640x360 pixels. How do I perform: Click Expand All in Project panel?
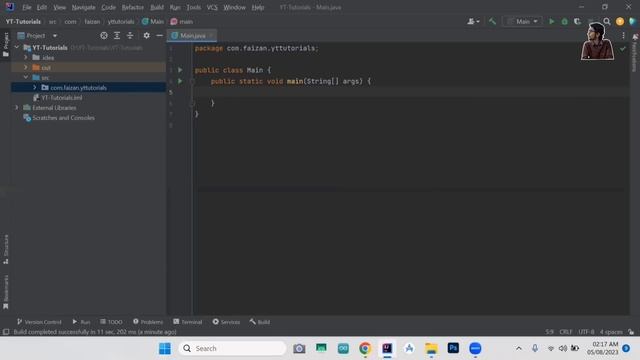[x=117, y=36]
